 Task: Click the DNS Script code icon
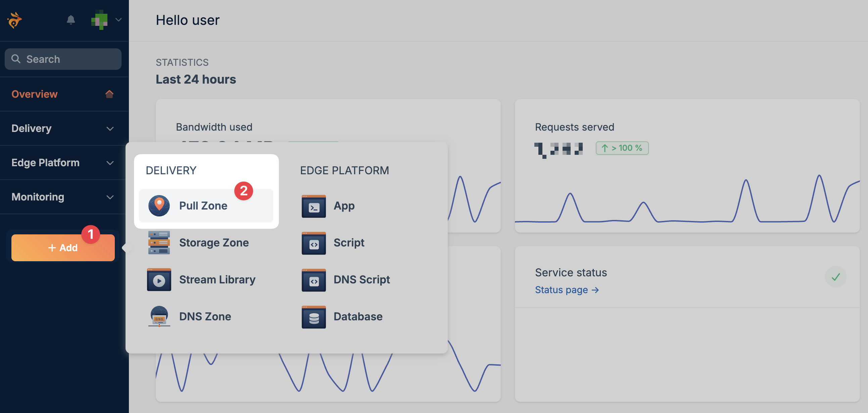pos(314,280)
